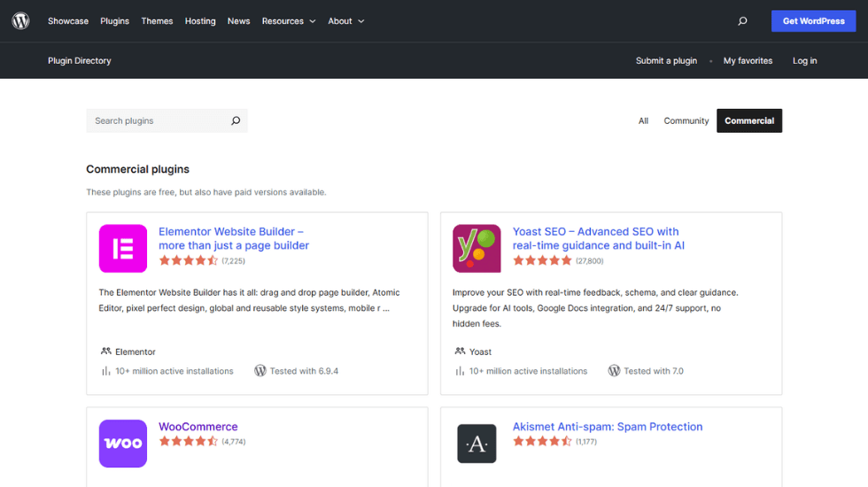Click the Yoast author people icon
Viewport: 868px width, 487px height.
click(x=460, y=351)
